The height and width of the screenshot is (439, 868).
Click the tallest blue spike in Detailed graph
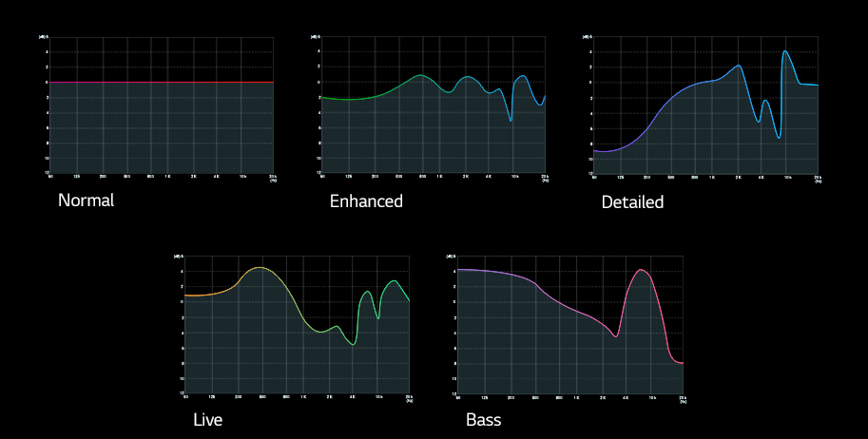click(x=784, y=51)
